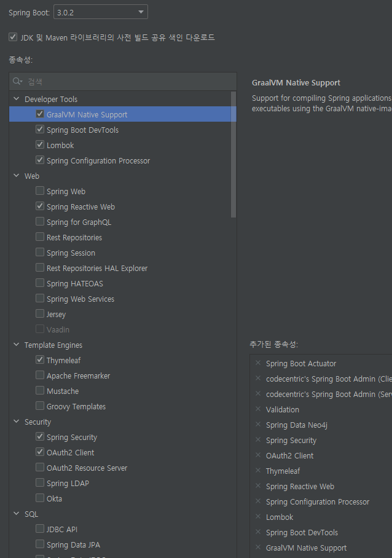Screen dimensions: 392x558
Task: Check Apache Freemarker dependency
Action: (x=40, y=375)
